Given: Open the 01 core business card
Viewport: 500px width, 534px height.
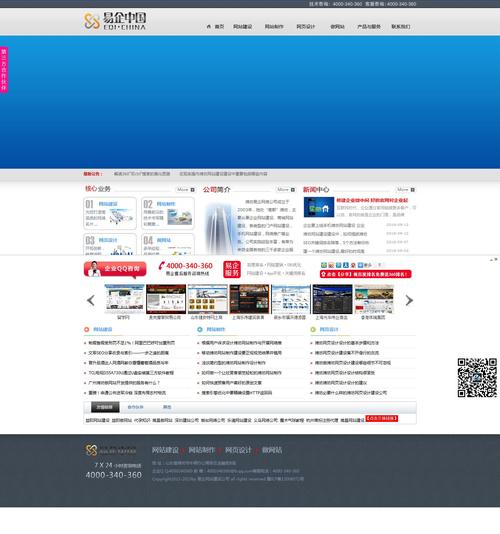Looking at the screenshot, I should (110, 213).
